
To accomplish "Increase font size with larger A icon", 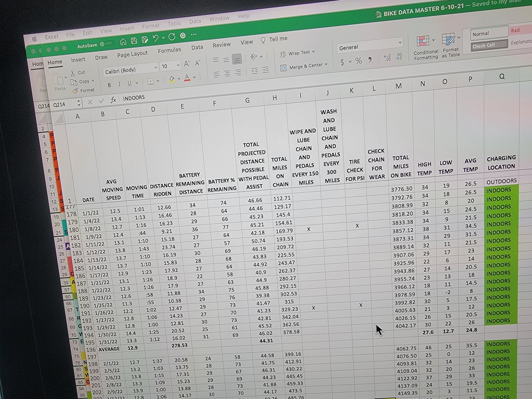I will point(187,64).
